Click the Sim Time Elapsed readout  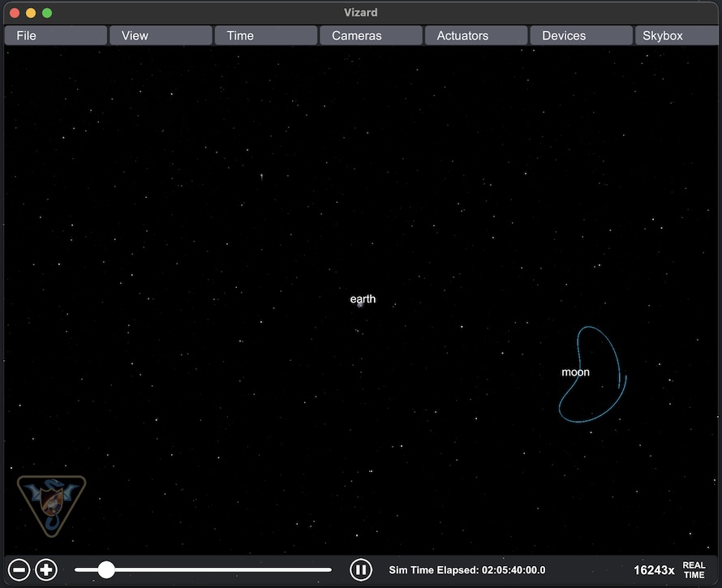pos(467,570)
